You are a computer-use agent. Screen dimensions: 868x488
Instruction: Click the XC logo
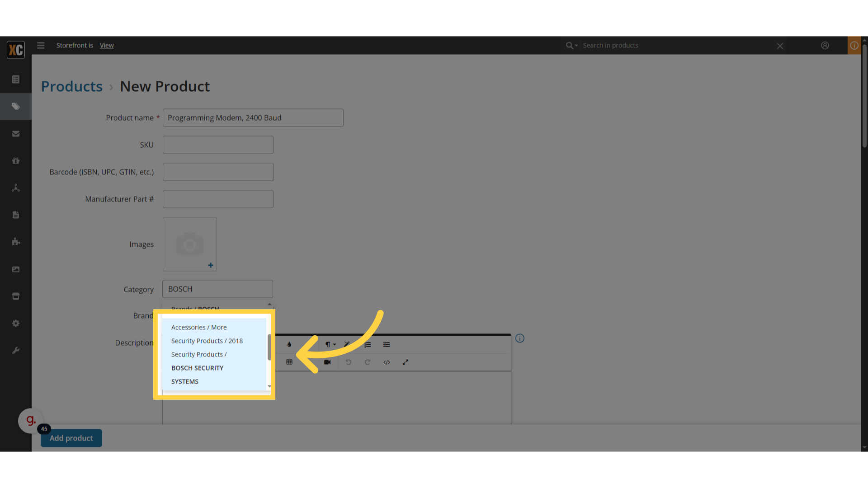coord(16,50)
